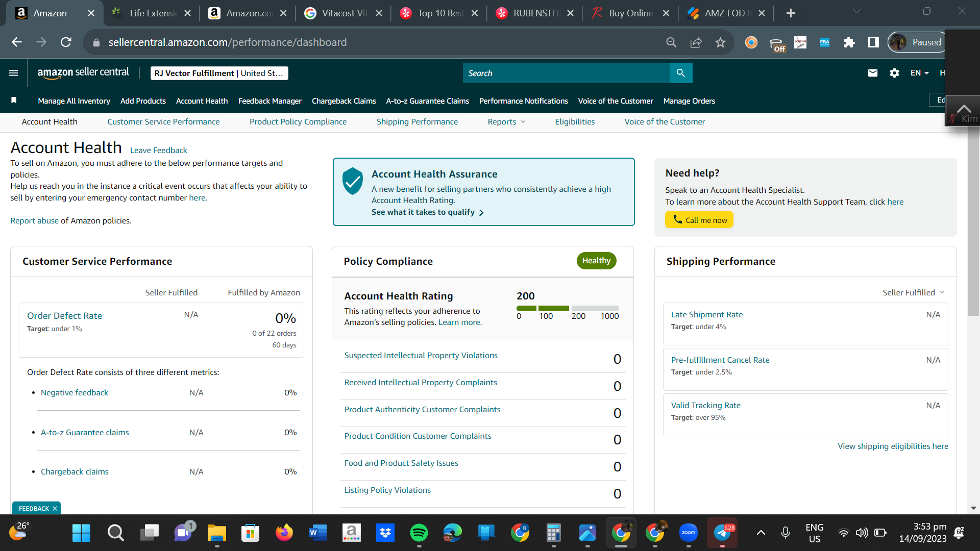Viewport: 980px width, 551px height.
Task: Click the Call me now button
Action: pyautogui.click(x=699, y=220)
